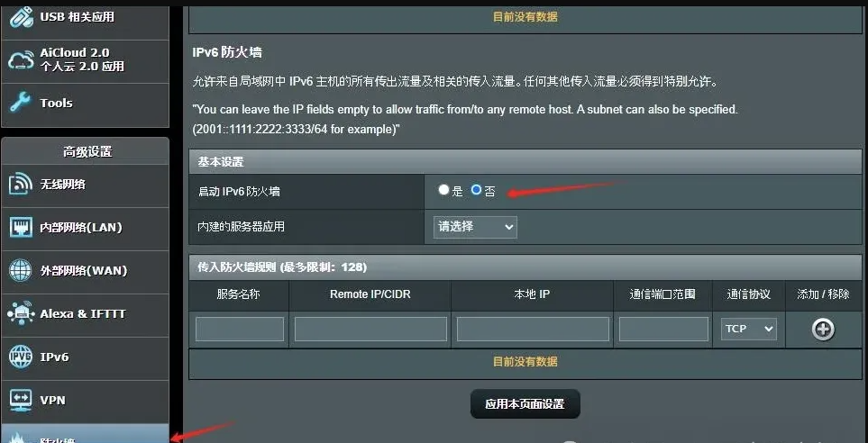Open the Tools wrench icon
868x443 pixels.
[x=21, y=103]
